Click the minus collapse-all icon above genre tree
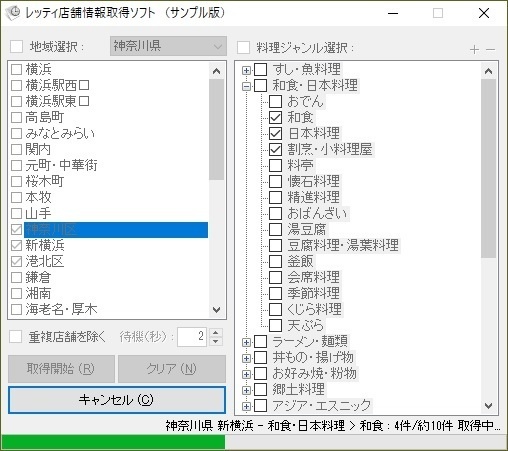Viewport: 508px width, 451px height. click(490, 50)
